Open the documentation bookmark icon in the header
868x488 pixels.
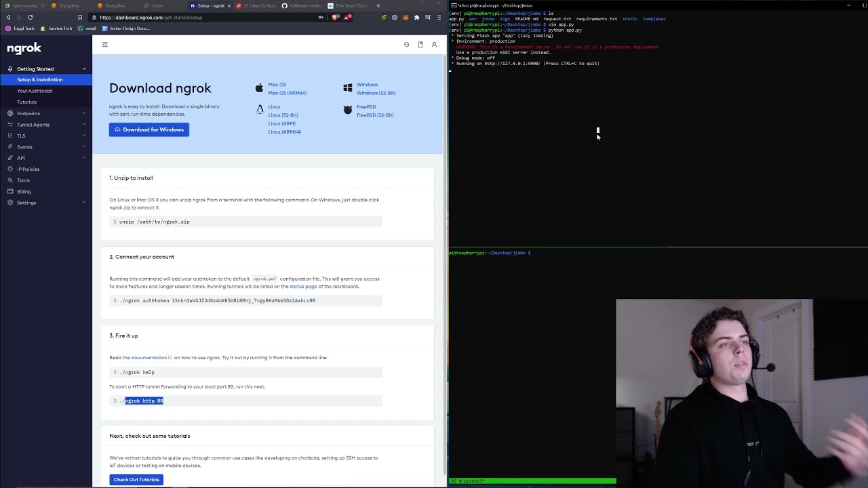tap(420, 45)
